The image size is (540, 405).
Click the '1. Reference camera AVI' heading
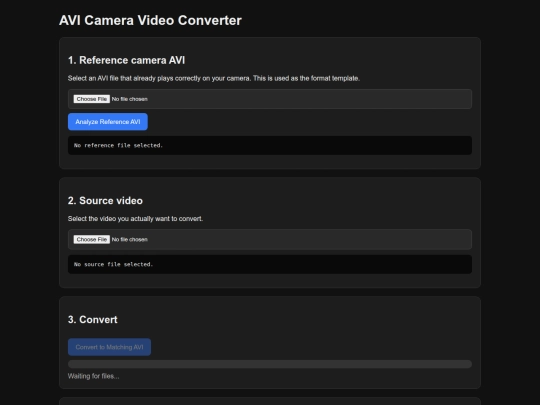[x=126, y=60]
